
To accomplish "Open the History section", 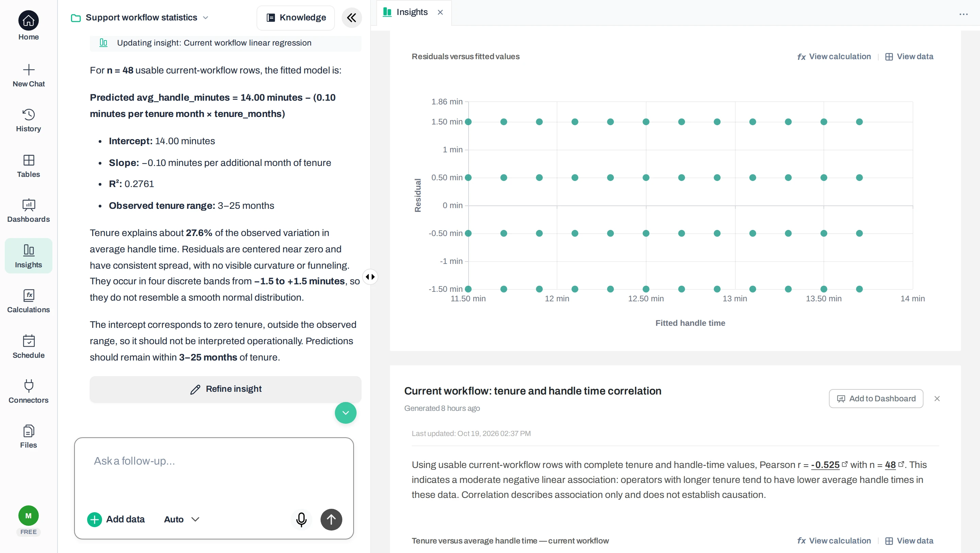I will 29,120.
